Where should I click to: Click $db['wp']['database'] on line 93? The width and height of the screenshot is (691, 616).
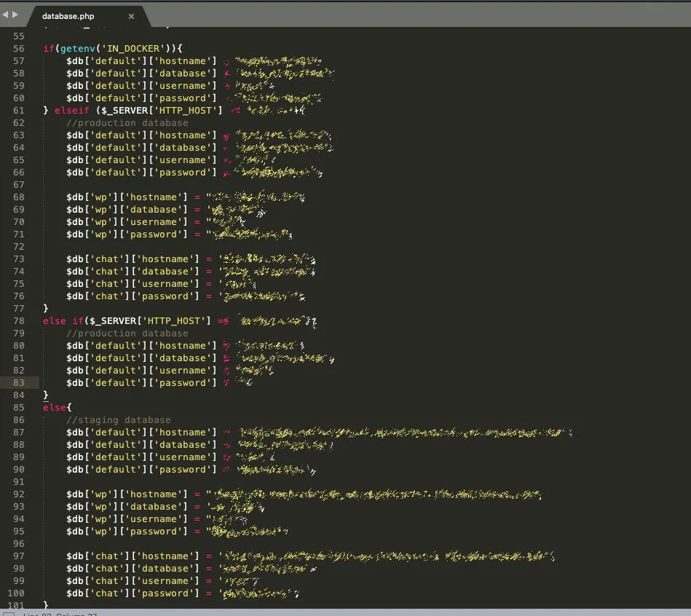point(127,506)
